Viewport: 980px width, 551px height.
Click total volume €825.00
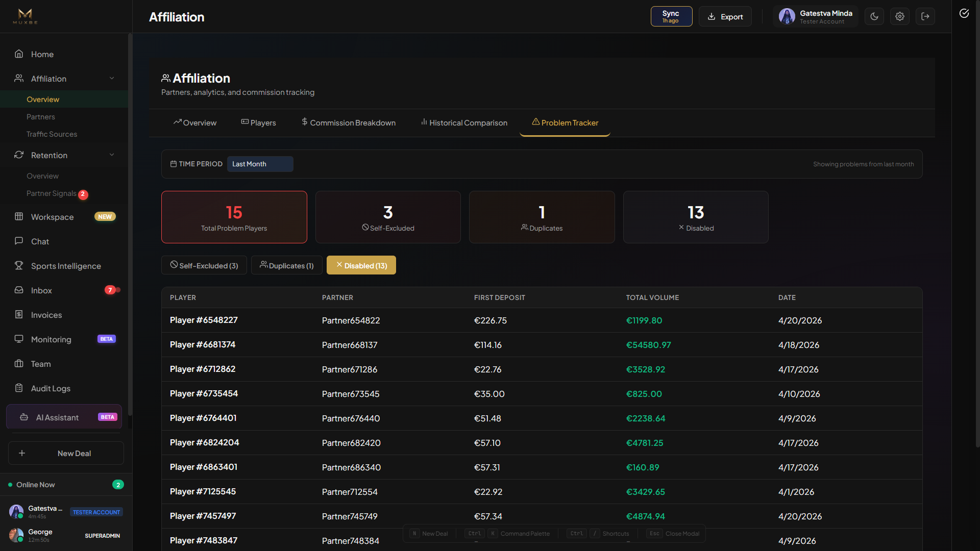coord(644,394)
